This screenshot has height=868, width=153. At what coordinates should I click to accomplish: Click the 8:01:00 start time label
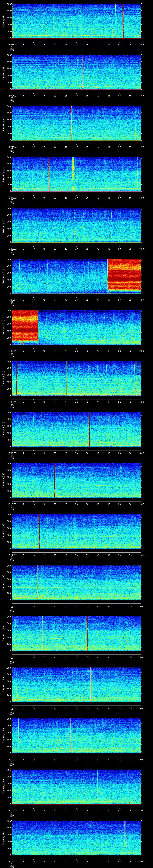tap(12, 44)
